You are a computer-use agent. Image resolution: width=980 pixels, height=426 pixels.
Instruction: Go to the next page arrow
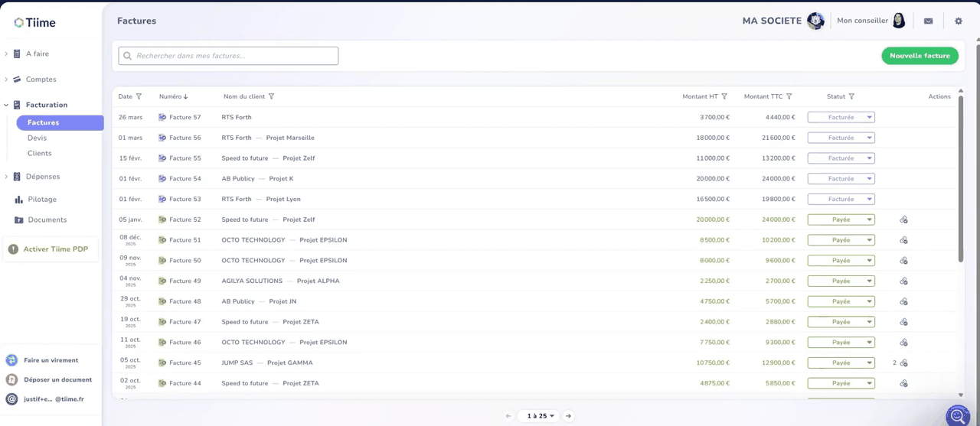pos(568,416)
